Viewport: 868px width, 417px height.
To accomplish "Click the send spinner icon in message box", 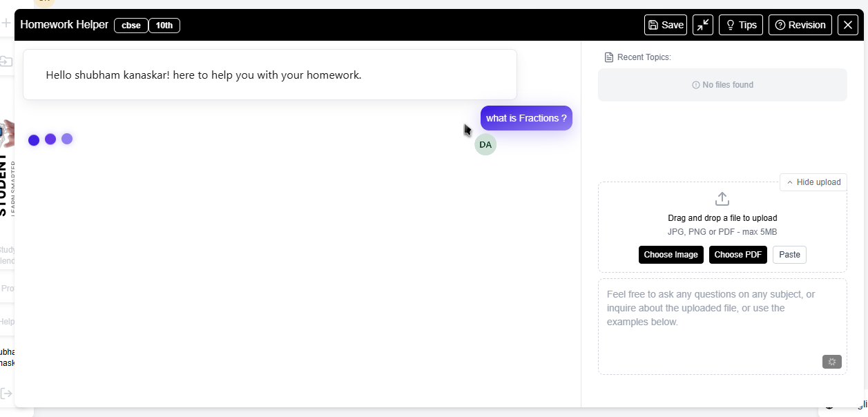I will pyautogui.click(x=831, y=362).
